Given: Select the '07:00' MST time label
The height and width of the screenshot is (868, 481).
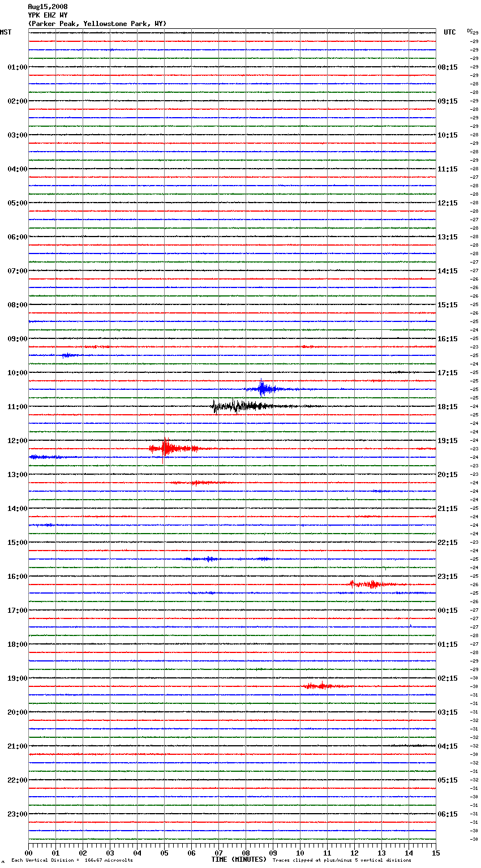Looking at the screenshot, I should [18, 271].
